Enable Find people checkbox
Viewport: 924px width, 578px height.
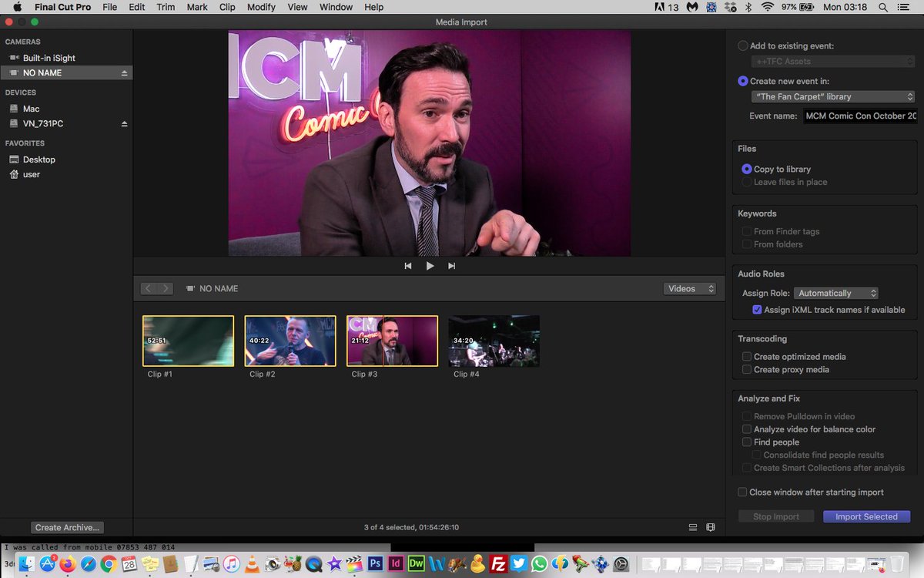pyautogui.click(x=746, y=442)
